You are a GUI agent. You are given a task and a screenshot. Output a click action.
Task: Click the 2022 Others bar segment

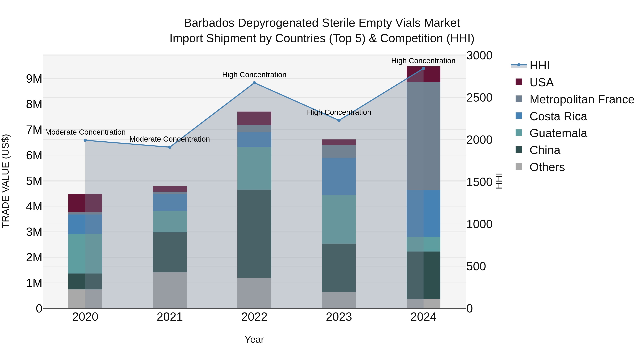click(x=254, y=293)
